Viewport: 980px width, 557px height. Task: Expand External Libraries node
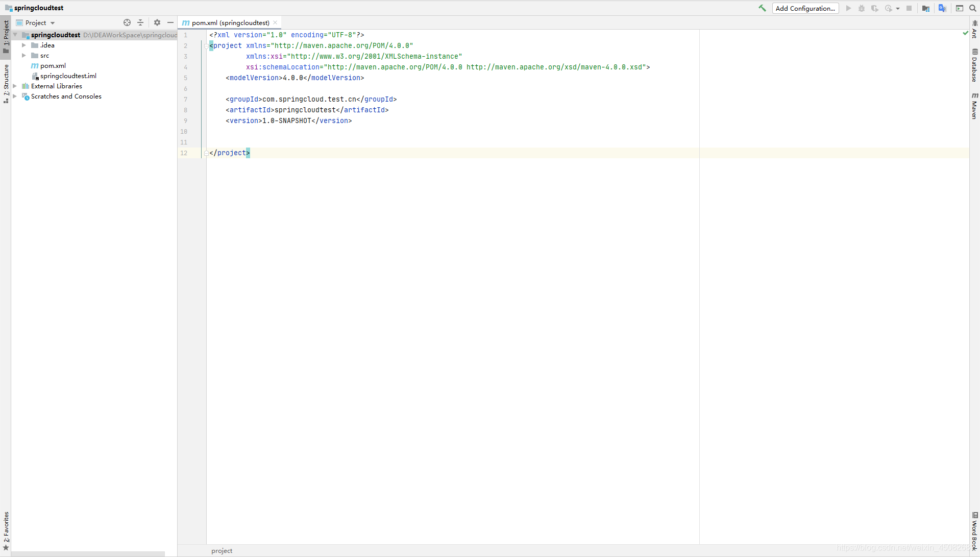pyautogui.click(x=15, y=86)
